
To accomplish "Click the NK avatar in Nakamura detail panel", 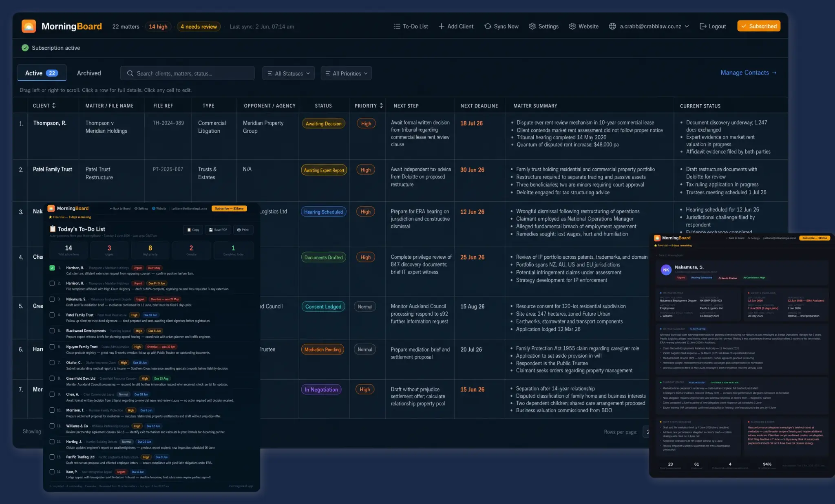I will 666,270.
